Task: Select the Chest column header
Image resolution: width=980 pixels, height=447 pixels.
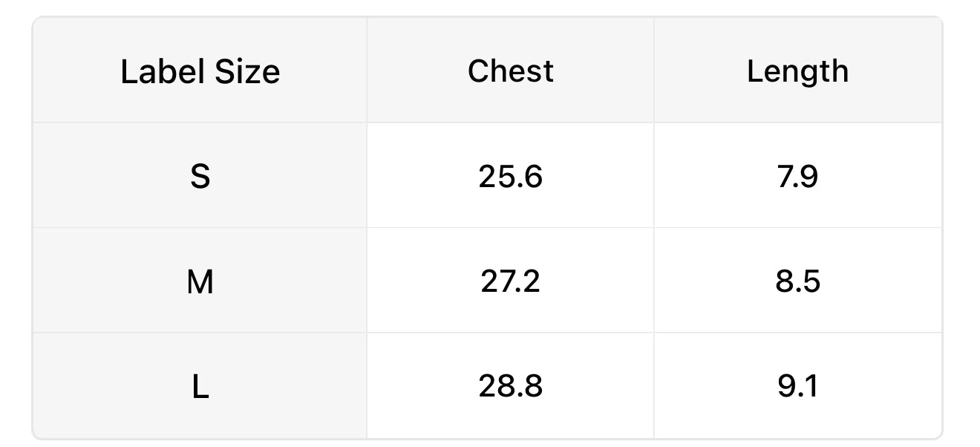Action: tap(510, 71)
